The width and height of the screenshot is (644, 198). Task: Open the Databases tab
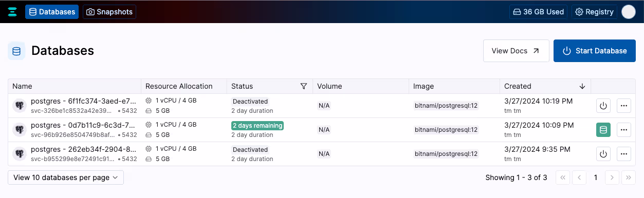52,12
